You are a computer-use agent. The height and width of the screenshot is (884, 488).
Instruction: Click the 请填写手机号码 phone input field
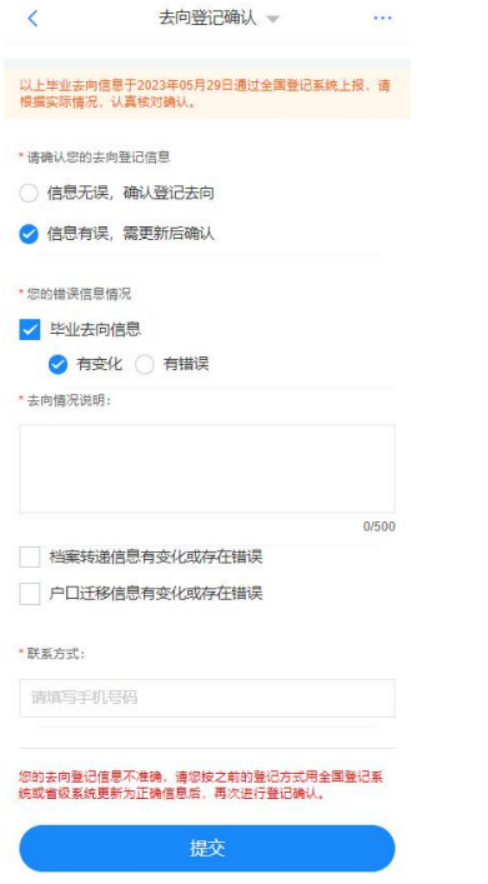tap(207, 698)
